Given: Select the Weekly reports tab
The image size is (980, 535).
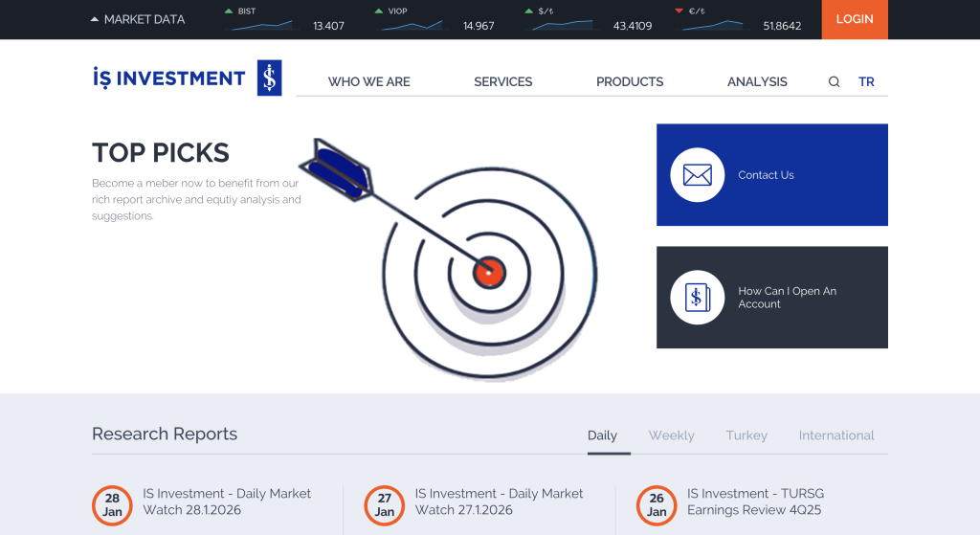Looking at the screenshot, I should tap(671, 435).
